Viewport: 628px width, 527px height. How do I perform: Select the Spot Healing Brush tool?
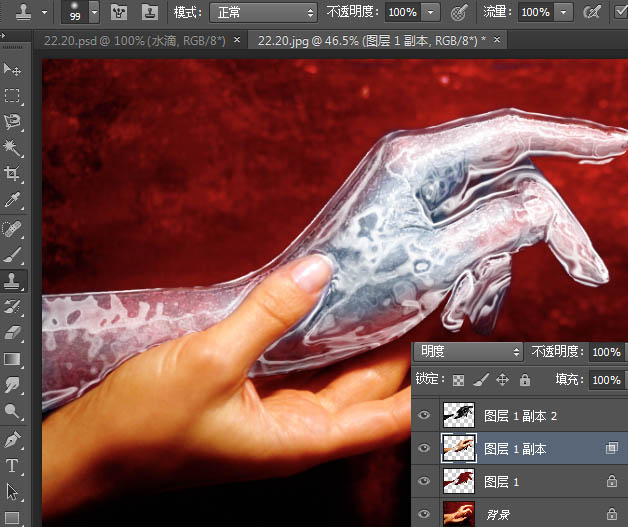coord(12,229)
